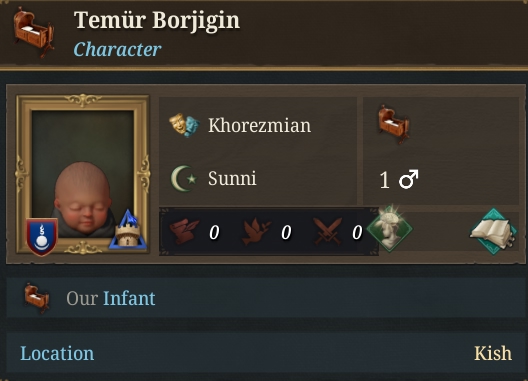Click the cradle icon above the age
This screenshot has width=528, height=381.
click(x=393, y=124)
